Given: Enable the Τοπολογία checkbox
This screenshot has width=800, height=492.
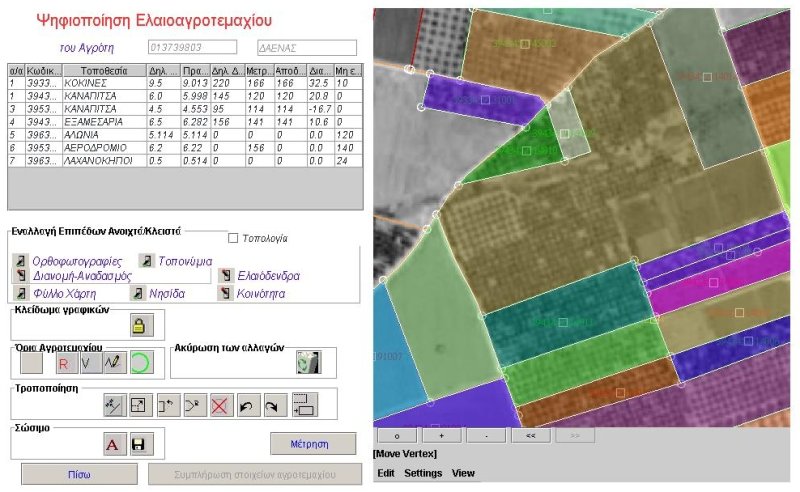Looking at the screenshot, I should 233,238.
